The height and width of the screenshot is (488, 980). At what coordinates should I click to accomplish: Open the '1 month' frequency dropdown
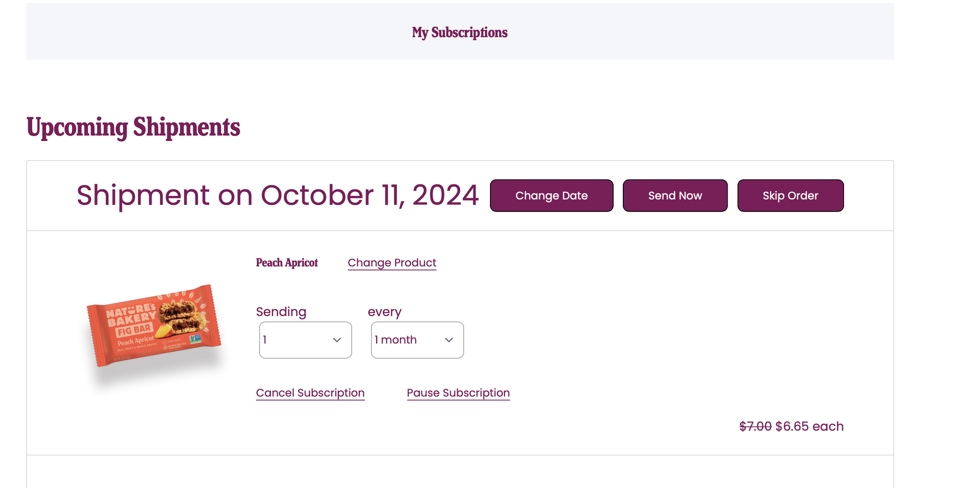point(417,340)
